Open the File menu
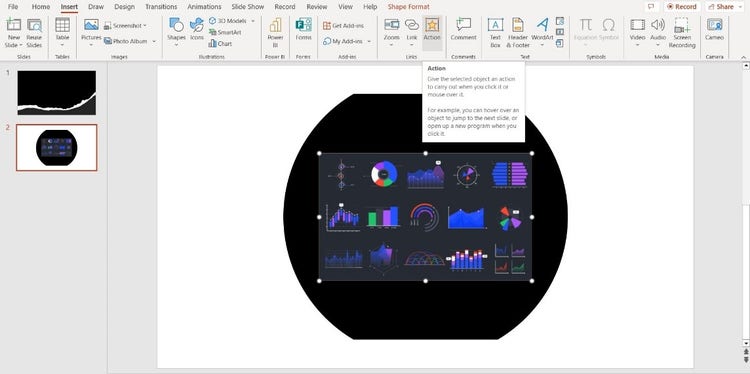The height and width of the screenshot is (374, 750). pyautogui.click(x=13, y=7)
